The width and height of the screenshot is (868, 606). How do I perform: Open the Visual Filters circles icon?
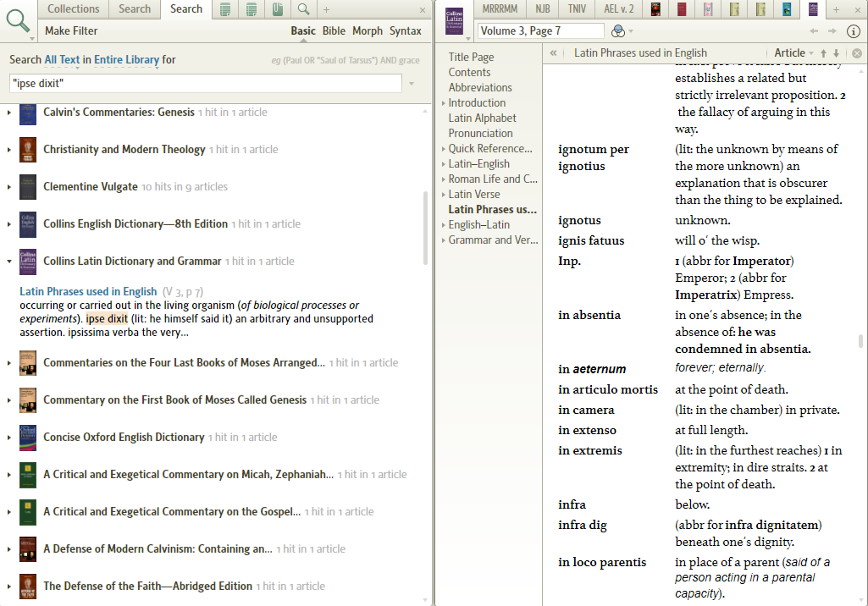618,31
